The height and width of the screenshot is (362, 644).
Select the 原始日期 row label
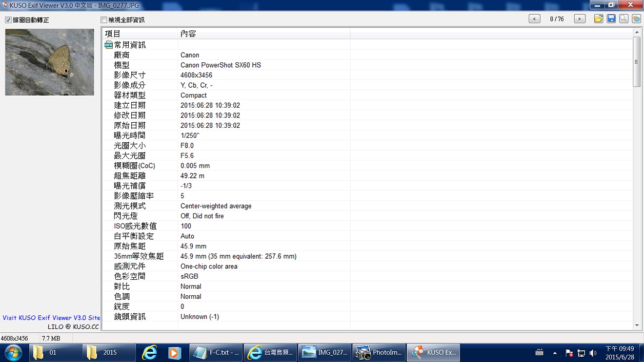[x=130, y=125]
